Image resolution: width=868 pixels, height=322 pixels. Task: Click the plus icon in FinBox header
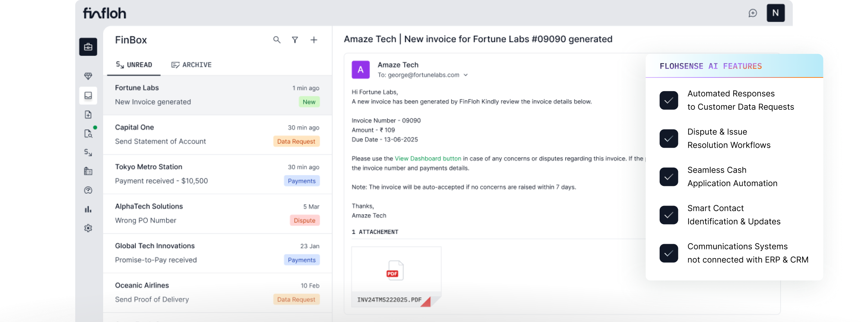point(314,40)
